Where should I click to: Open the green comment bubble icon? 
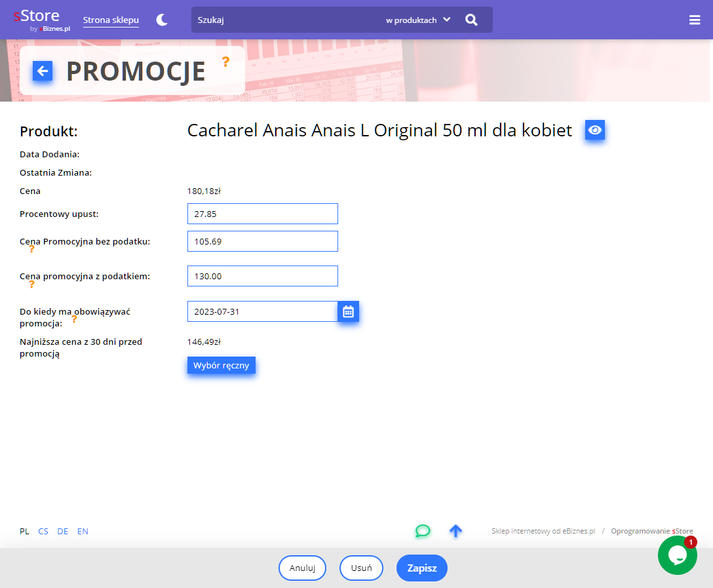click(423, 531)
